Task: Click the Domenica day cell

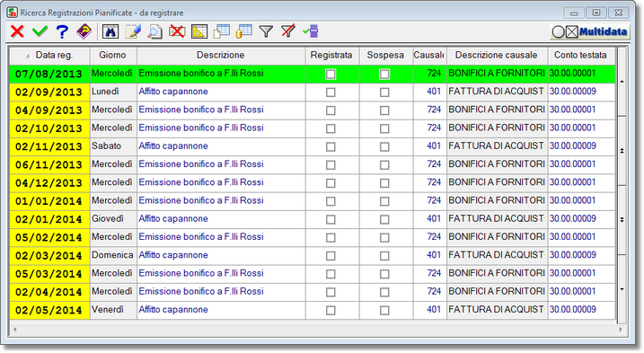Action: click(112, 255)
